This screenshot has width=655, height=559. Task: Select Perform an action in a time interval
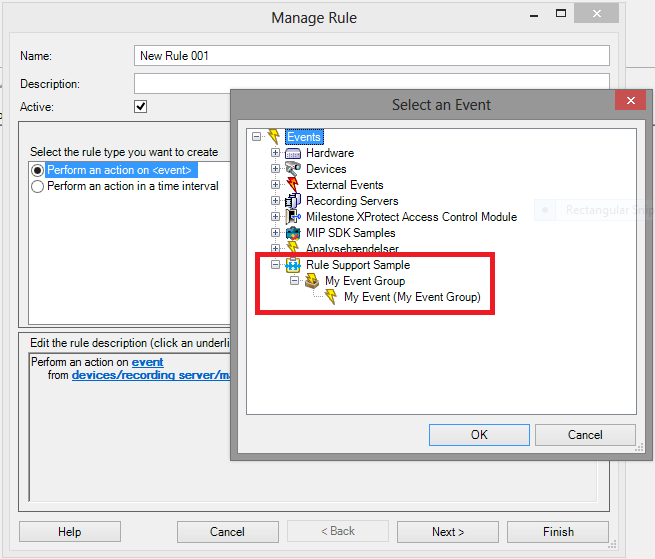pyautogui.click(x=37, y=186)
